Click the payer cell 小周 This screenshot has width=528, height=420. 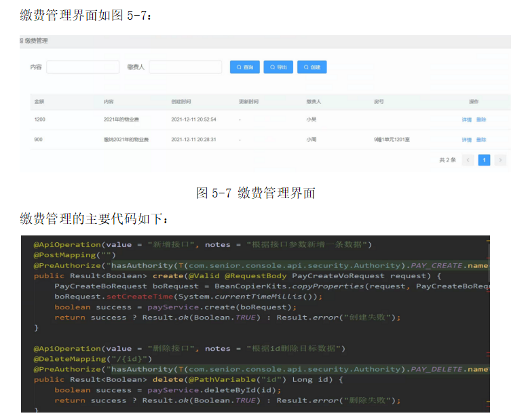coord(311,139)
